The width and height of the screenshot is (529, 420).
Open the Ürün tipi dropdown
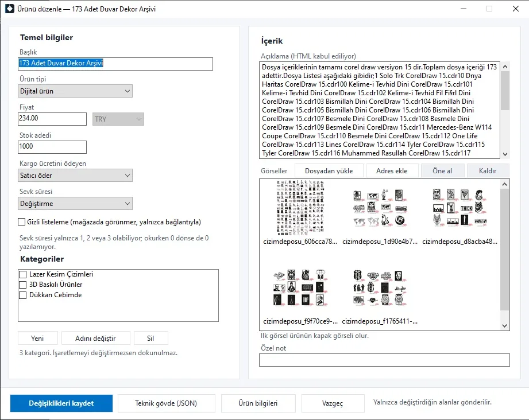(x=75, y=91)
